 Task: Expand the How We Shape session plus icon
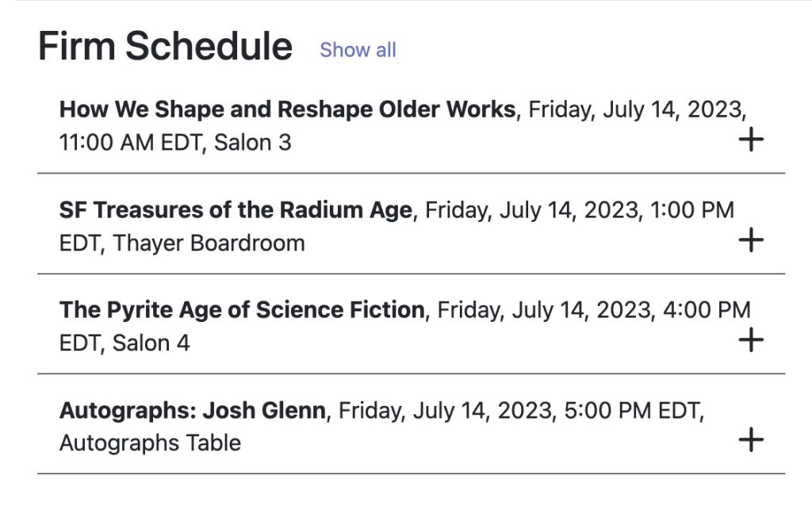(x=750, y=140)
